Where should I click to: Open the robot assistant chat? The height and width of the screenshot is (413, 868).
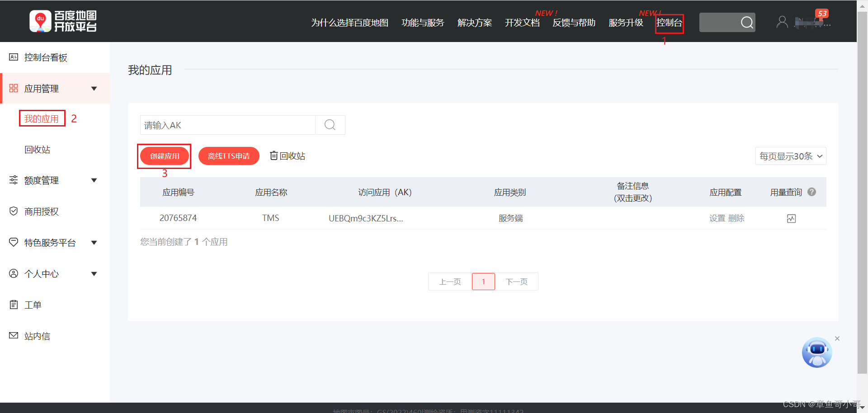[817, 352]
